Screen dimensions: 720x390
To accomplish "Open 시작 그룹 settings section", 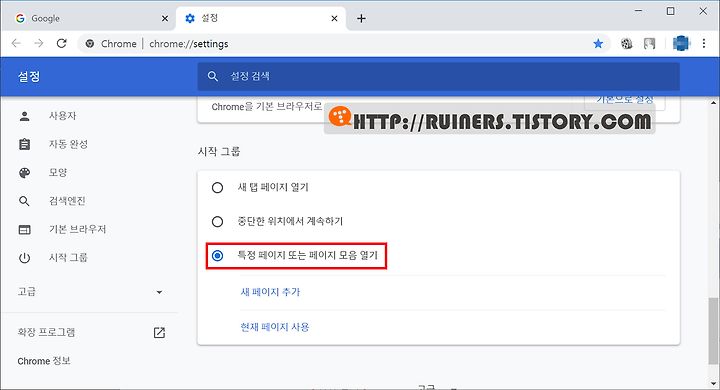I will [68, 258].
